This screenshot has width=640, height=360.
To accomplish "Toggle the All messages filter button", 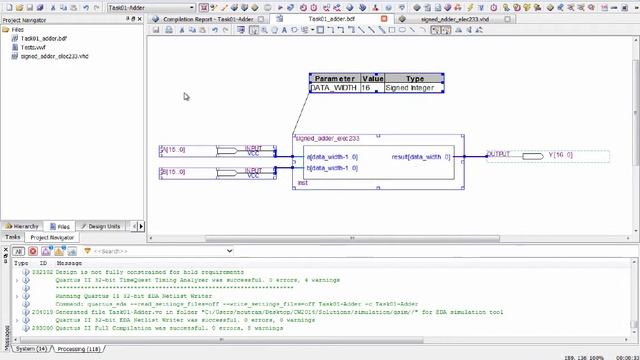I will [x=18, y=251].
